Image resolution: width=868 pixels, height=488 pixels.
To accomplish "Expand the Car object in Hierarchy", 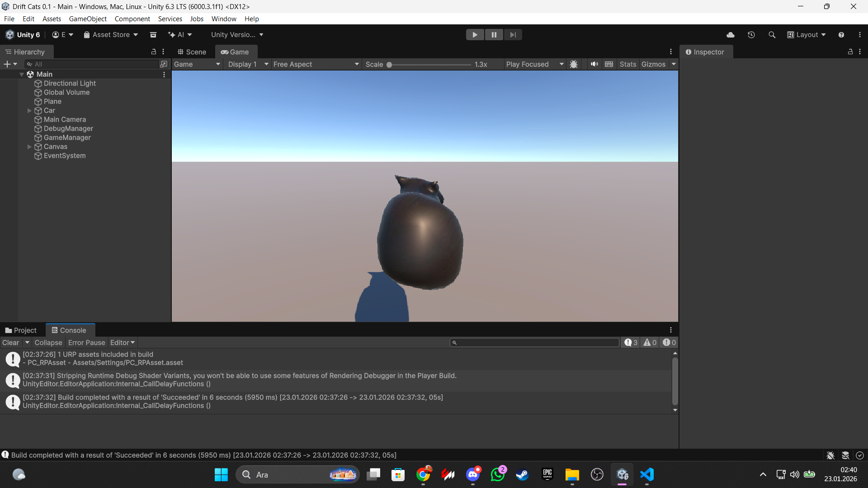I will 29,111.
